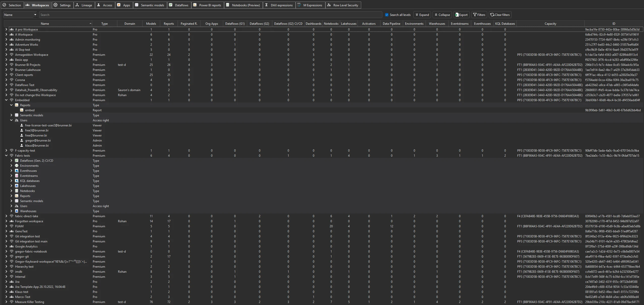This screenshot has height=305, width=644.
Task: Click the Dataflows (Gen. 2) CI/CD type icon
Action: [17, 160]
